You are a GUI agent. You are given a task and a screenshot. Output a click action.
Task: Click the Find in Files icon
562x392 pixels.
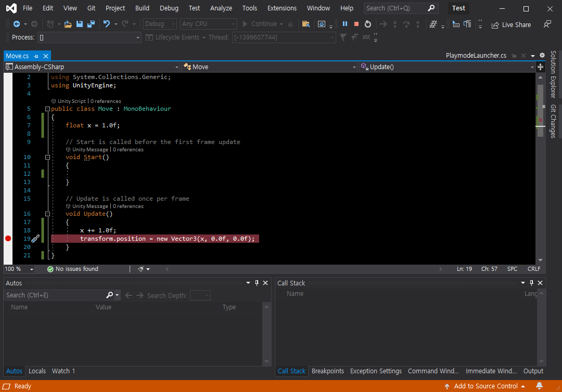coord(306,24)
